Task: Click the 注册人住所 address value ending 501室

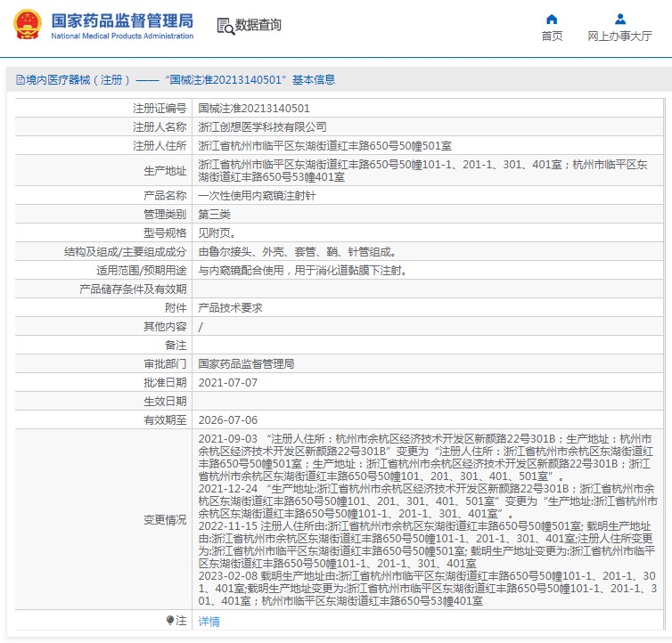Action: tap(324, 146)
